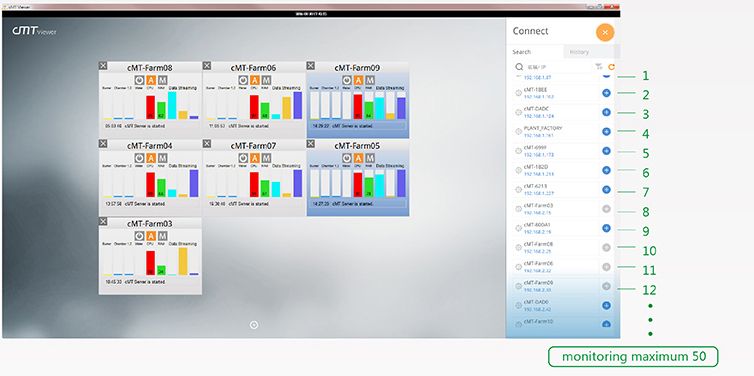754x376 pixels.
Task: Add cMT-1BEE device to monitoring
Action: 606,93
